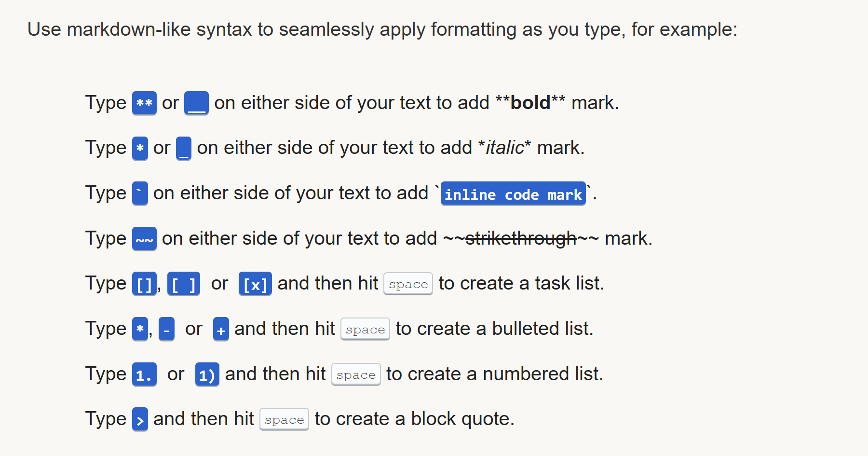
Task: Click the space key in task list line
Action: click(408, 284)
